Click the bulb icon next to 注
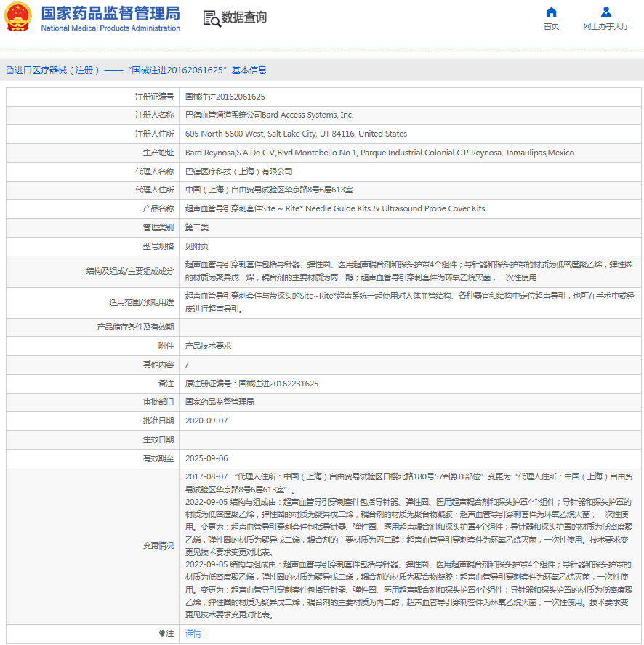 162,633
